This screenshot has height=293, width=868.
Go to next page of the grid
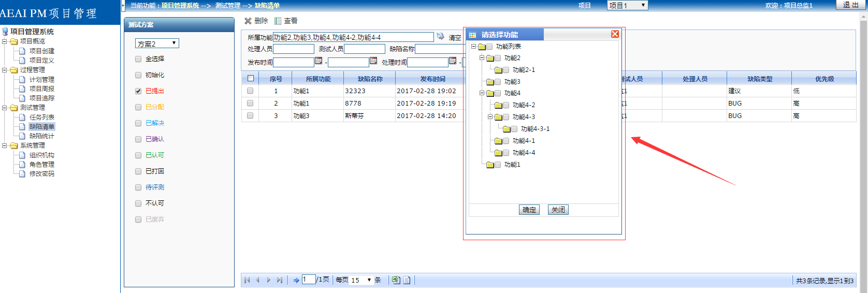268,280
